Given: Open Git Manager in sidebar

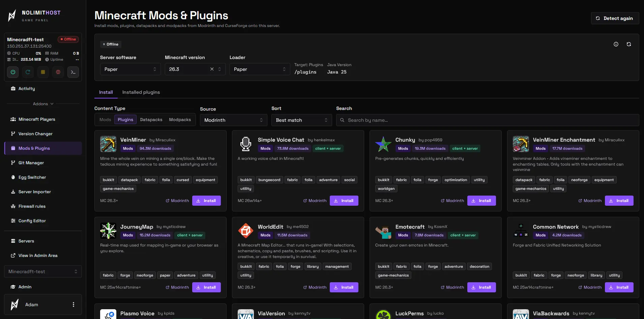Looking at the screenshot, I should pyautogui.click(x=43, y=163).
